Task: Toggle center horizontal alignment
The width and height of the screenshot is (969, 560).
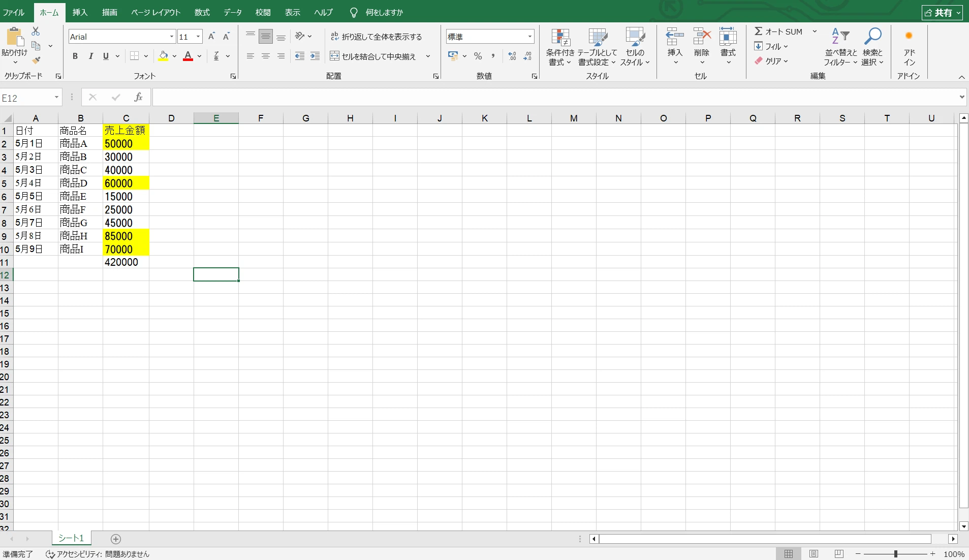Action: coord(265,56)
